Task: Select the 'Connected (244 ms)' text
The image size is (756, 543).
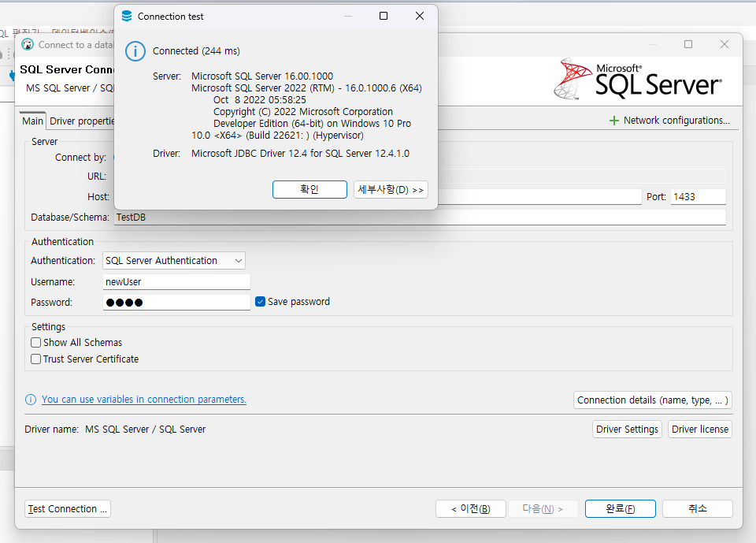Action: pos(196,51)
